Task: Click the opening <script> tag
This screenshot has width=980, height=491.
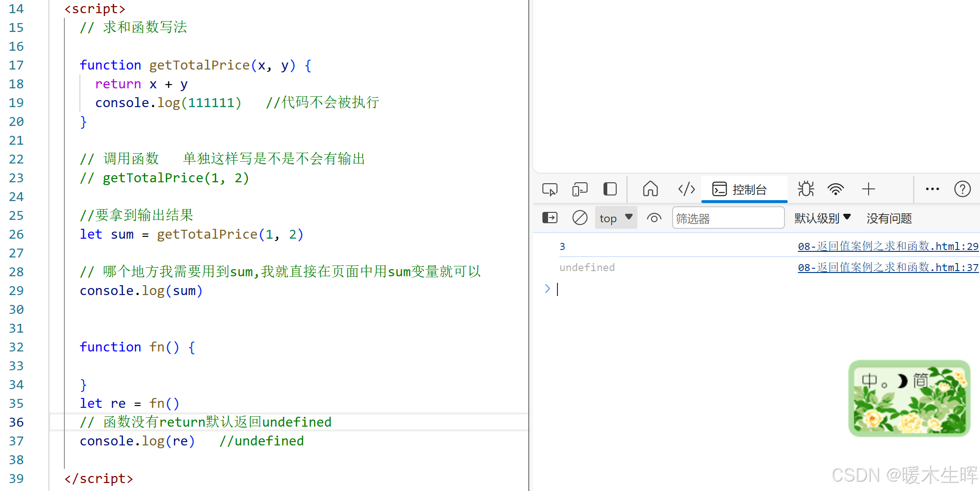Action: click(95, 8)
